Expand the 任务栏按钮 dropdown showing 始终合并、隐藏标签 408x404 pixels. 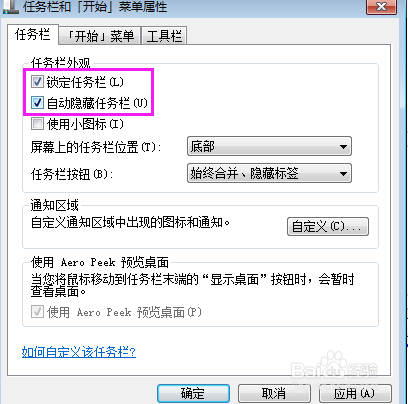pyautogui.click(x=269, y=173)
